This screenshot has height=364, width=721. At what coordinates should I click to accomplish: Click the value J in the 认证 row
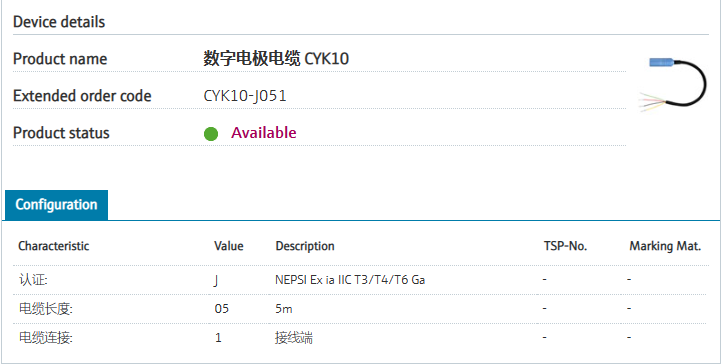click(x=216, y=280)
